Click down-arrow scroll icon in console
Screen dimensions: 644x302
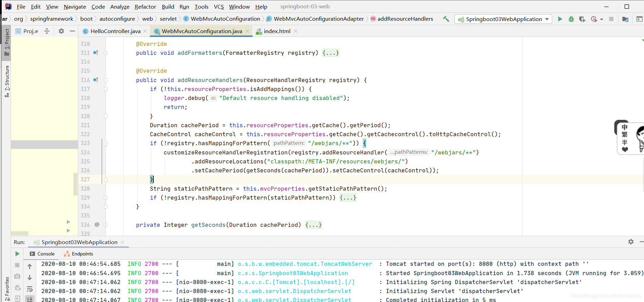[x=30, y=278]
